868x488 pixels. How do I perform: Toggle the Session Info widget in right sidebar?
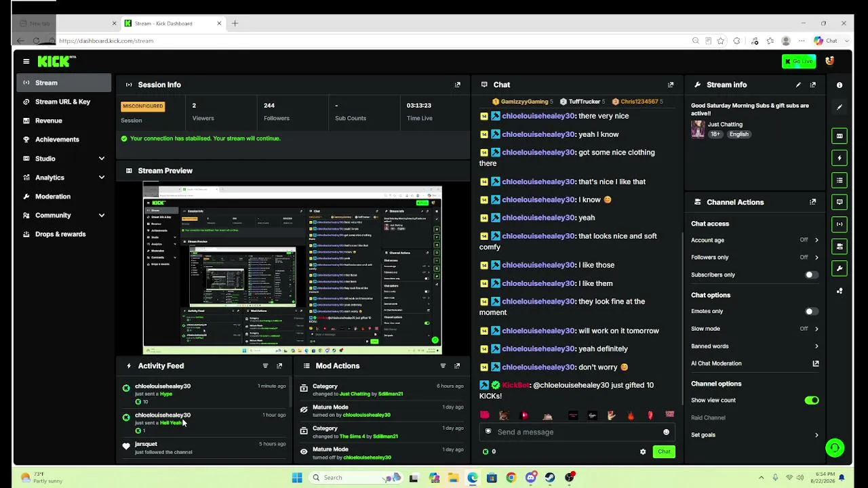click(840, 224)
